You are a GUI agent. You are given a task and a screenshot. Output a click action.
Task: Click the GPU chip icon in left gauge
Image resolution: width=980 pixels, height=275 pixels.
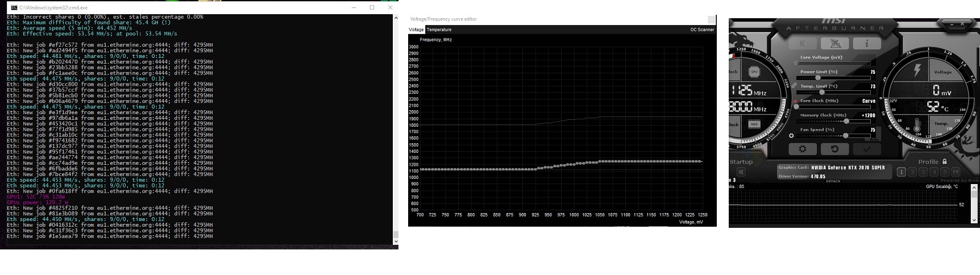tap(754, 72)
